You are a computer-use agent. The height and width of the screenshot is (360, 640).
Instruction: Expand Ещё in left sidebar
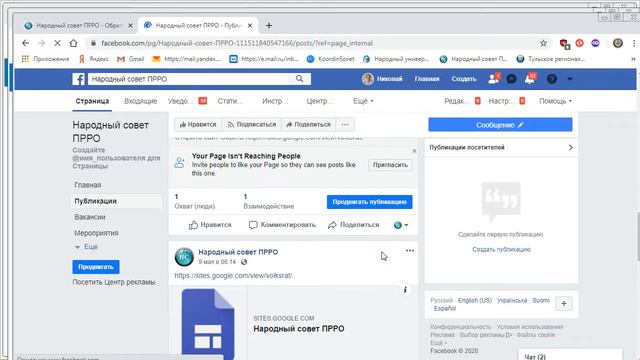tap(87, 247)
